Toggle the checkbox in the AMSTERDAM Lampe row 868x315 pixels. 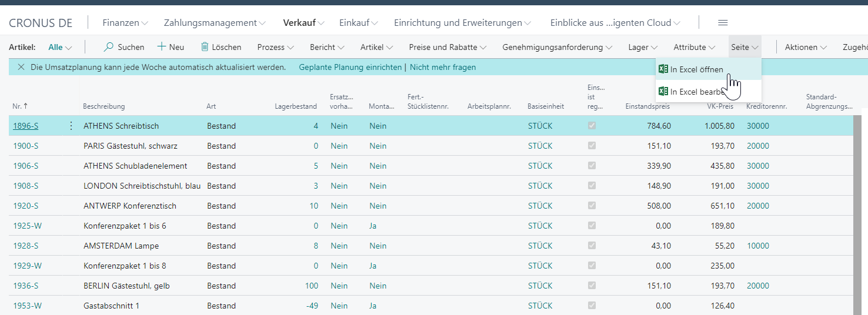pos(592,246)
